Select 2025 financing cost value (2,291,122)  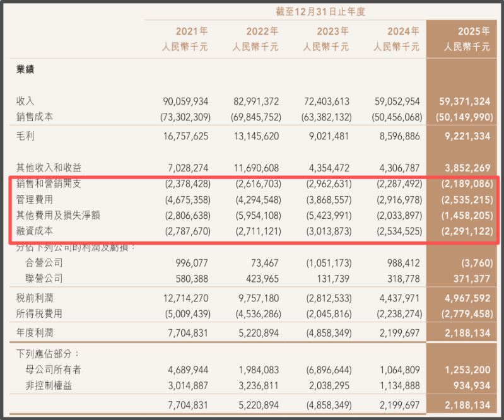click(x=464, y=231)
